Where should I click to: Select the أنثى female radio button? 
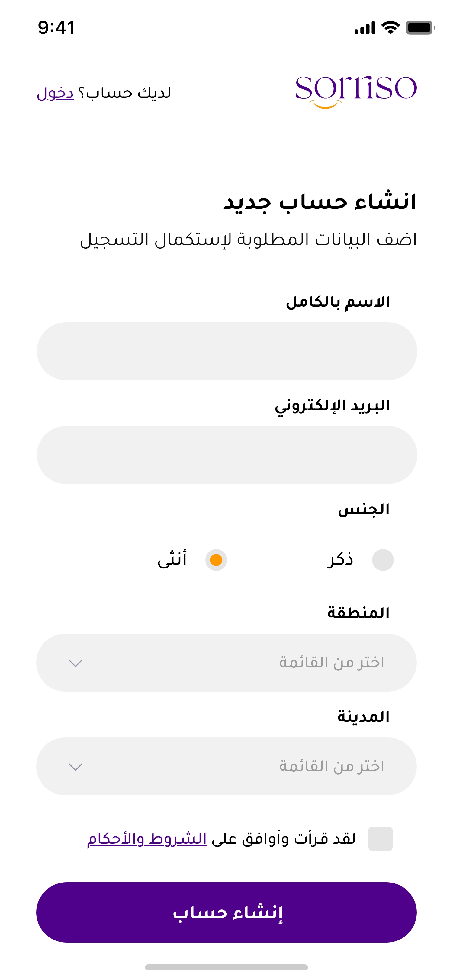coord(216,560)
